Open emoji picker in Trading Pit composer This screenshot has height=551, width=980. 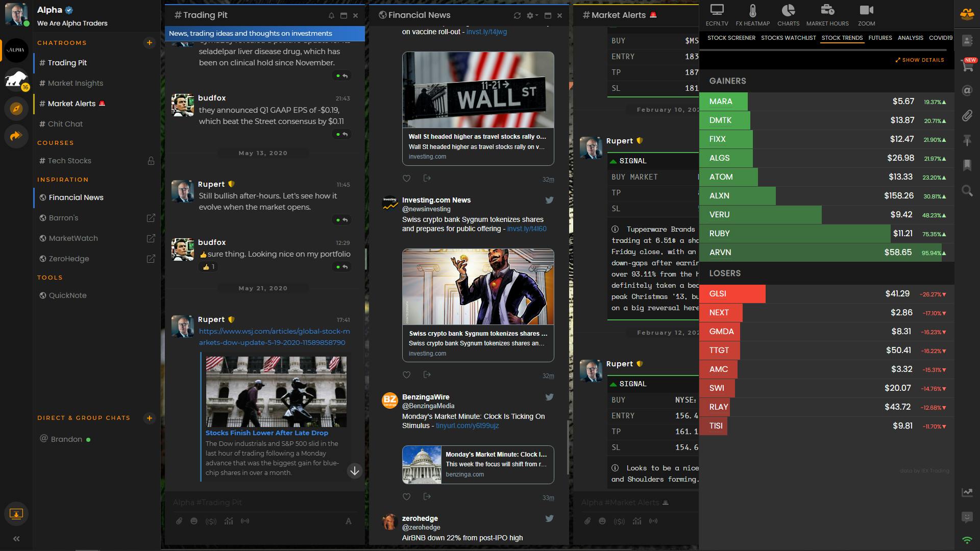pyautogui.click(x=194, y=521)
